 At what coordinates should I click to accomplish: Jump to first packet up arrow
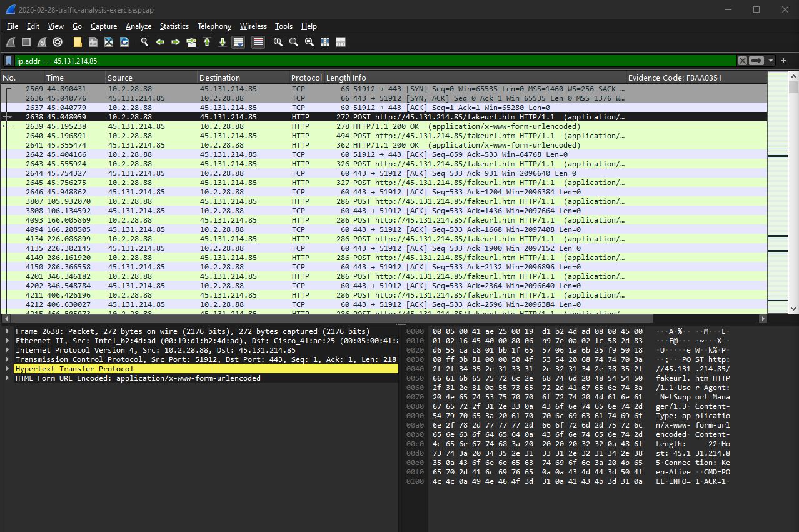tap(207, 42)
